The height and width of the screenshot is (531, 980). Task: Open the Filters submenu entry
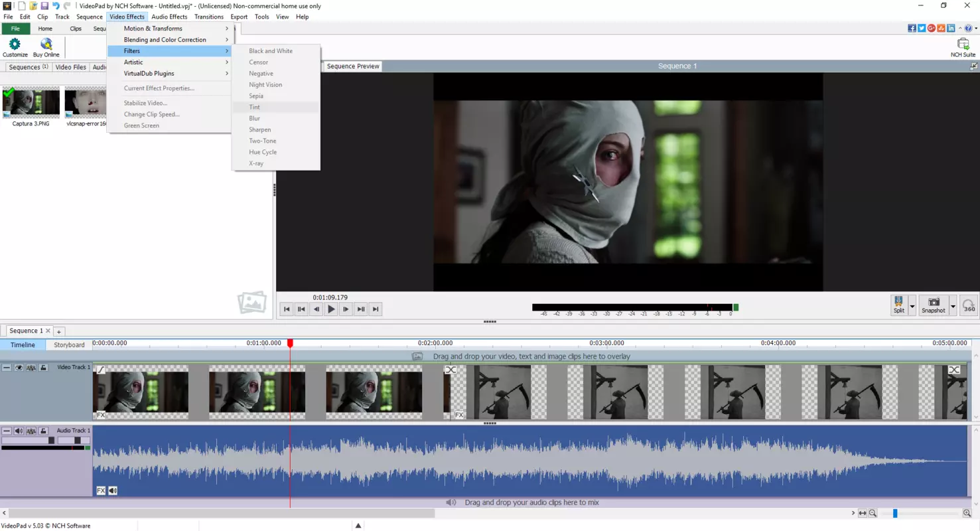(169, 51)
